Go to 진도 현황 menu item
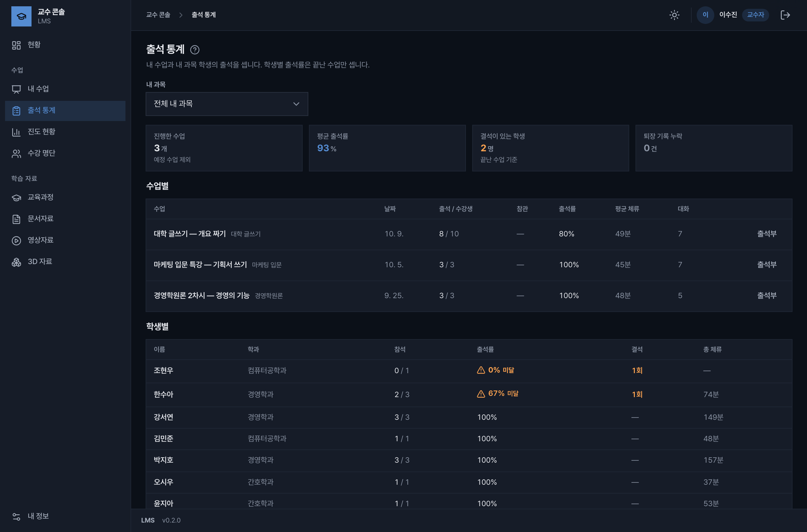Image resolution: width=807 pixels, height=532 pixels. pyautogui.click(x=65, y=132)
